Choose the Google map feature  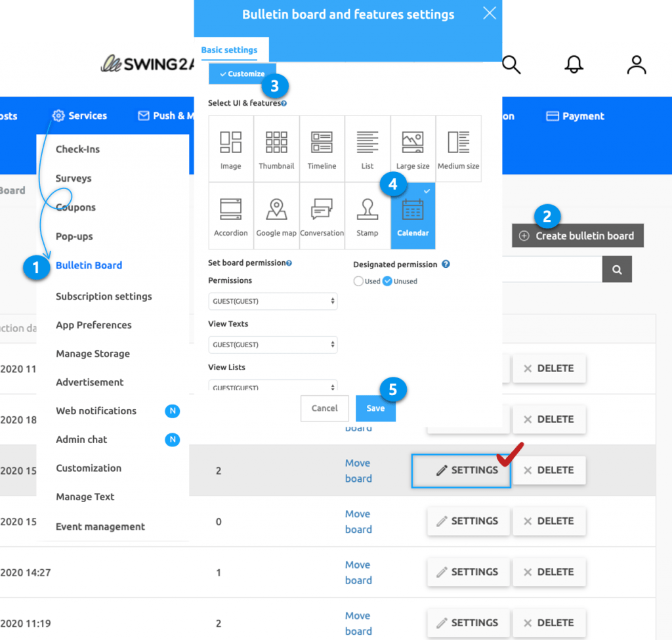(276, 215)
